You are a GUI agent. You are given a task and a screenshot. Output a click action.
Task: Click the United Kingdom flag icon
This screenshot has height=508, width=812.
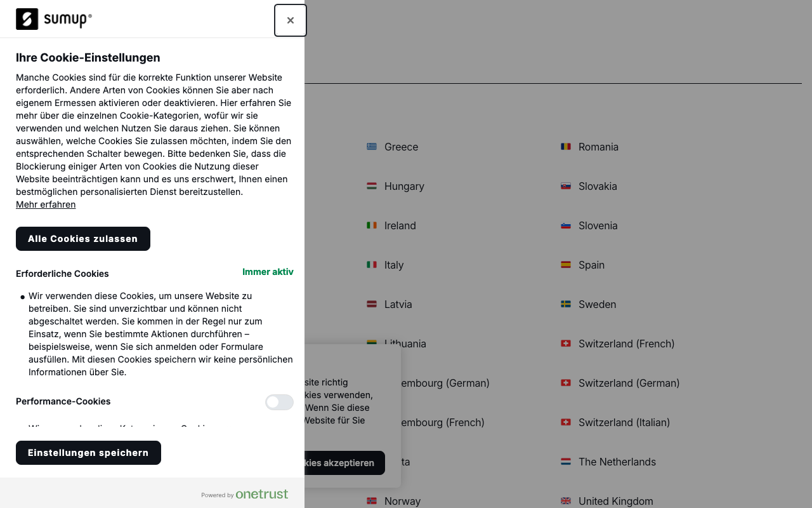point(565,501)
